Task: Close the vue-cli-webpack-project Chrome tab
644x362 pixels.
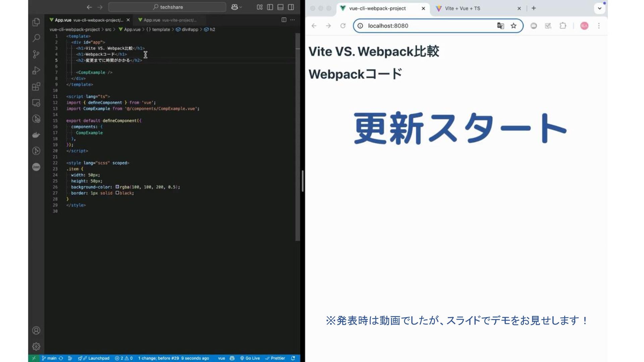Action: pyautogui.click(x=423, y=8)
